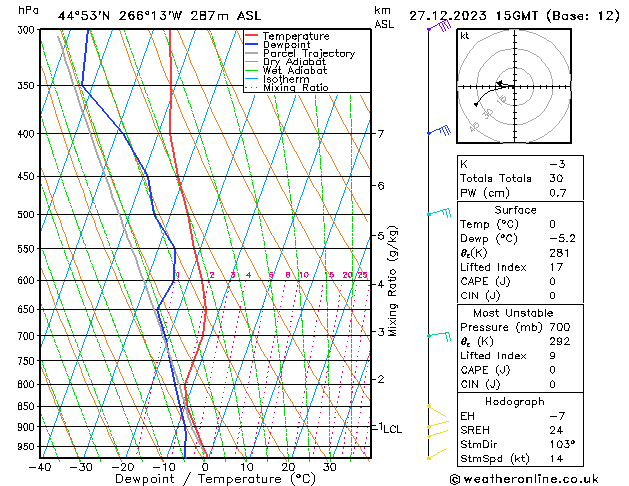Click the 'kt' label in the hodograph
The image size is (629, 486).
[x=465, y=35]
